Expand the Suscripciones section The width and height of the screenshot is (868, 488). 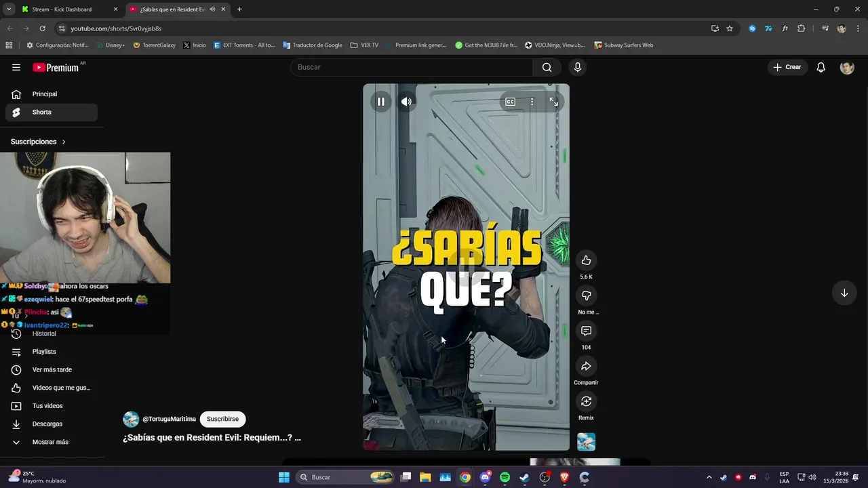tap(38, 142)
